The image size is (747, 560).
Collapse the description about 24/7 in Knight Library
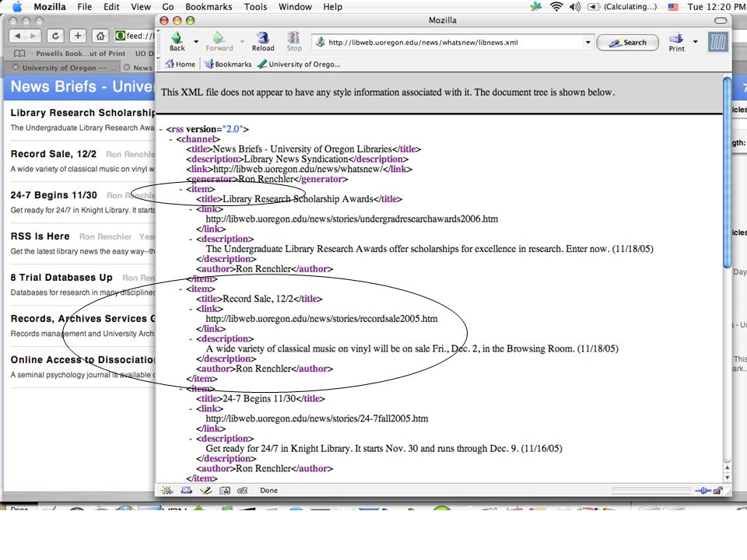pyautogui.click(x=191, y=439)
